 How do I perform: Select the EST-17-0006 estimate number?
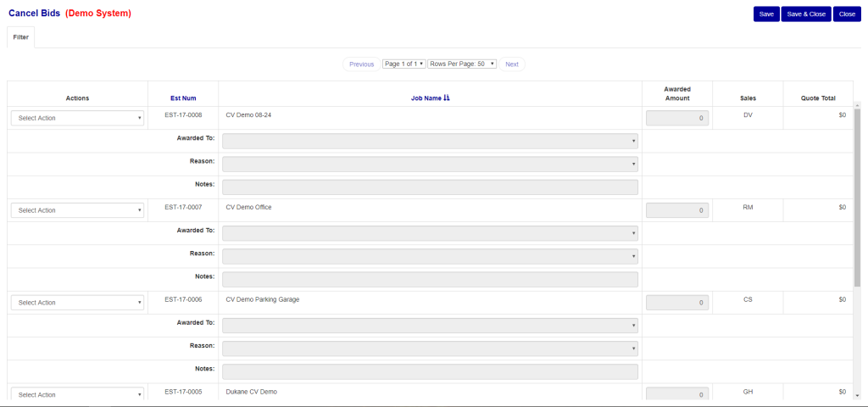[x=183, y=299]
